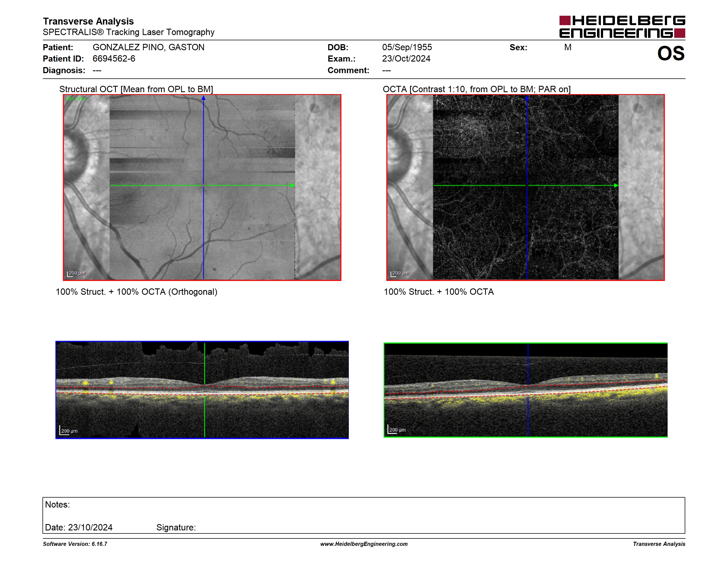Click the www.HeidelbergEngineering.com link

coord(364,544)
